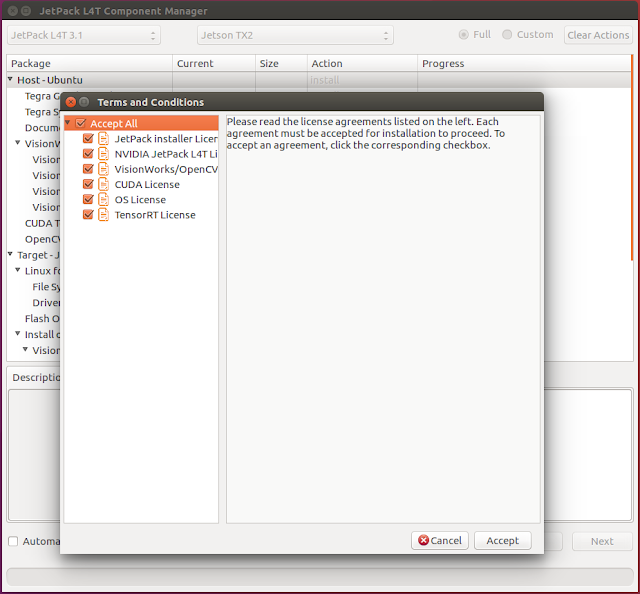Screen dimensions: 640x594
Task: Select the JetPack installer License entry text
Action: pos(166,139)
